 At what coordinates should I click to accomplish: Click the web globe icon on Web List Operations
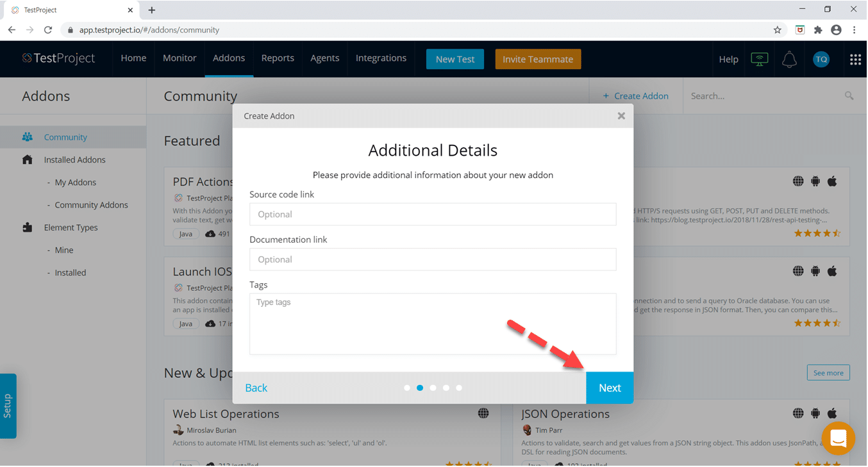(483, 413)
